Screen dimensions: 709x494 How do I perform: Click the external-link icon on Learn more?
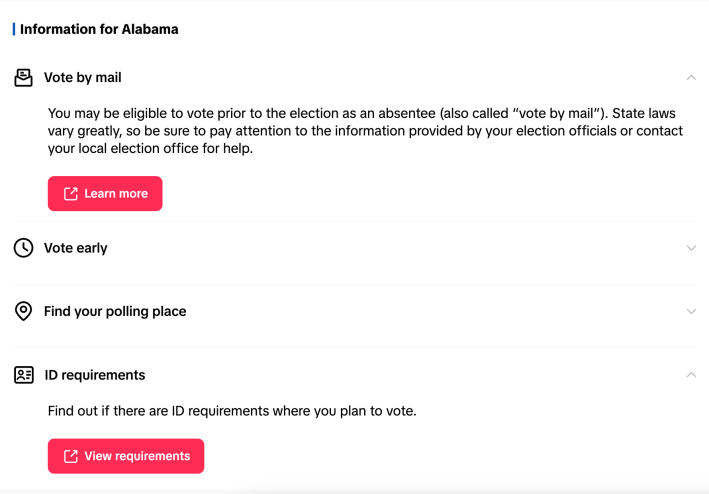[x=71, y=194]
